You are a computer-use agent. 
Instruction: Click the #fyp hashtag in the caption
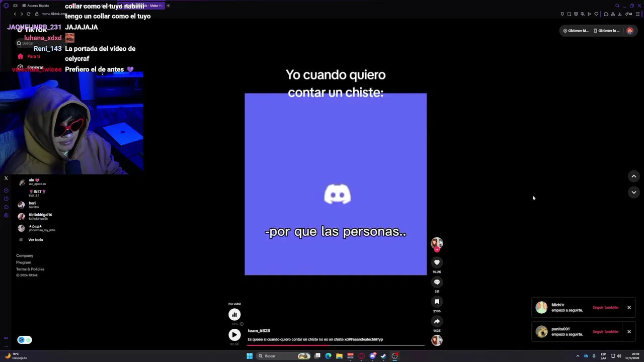tap(379, 339)
